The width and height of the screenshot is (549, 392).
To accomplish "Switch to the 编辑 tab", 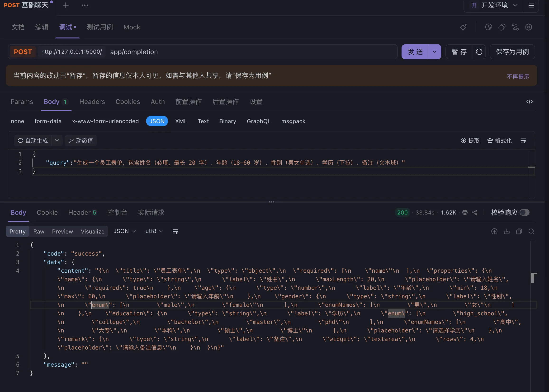I will 42,27.
